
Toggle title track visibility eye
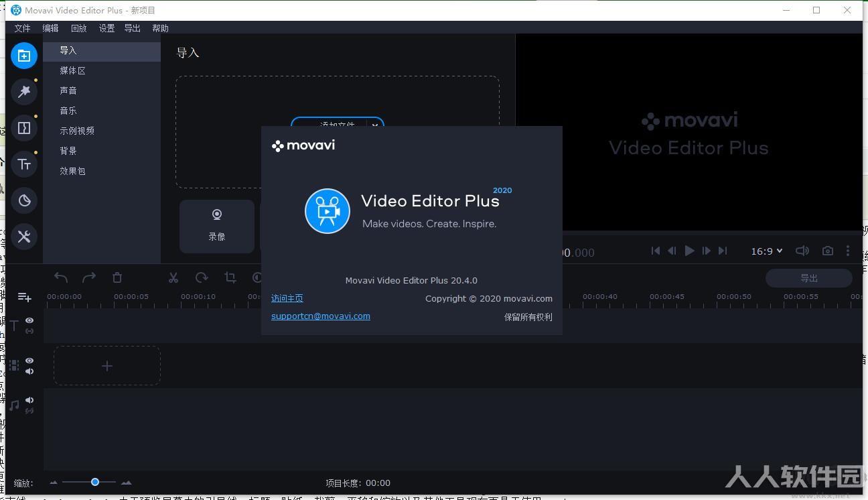(29, 320)
